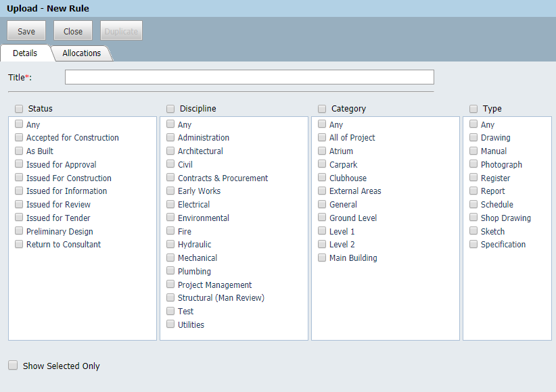This screenshot has width=556, height=392.
Task: Enable the Architectural discipline filter
Action: coord(170,151)
